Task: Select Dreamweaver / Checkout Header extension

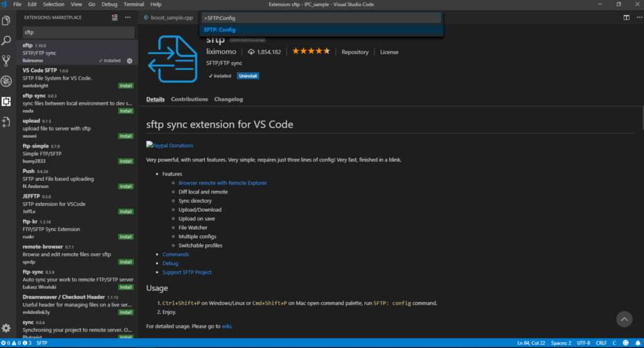Action: 77,305
